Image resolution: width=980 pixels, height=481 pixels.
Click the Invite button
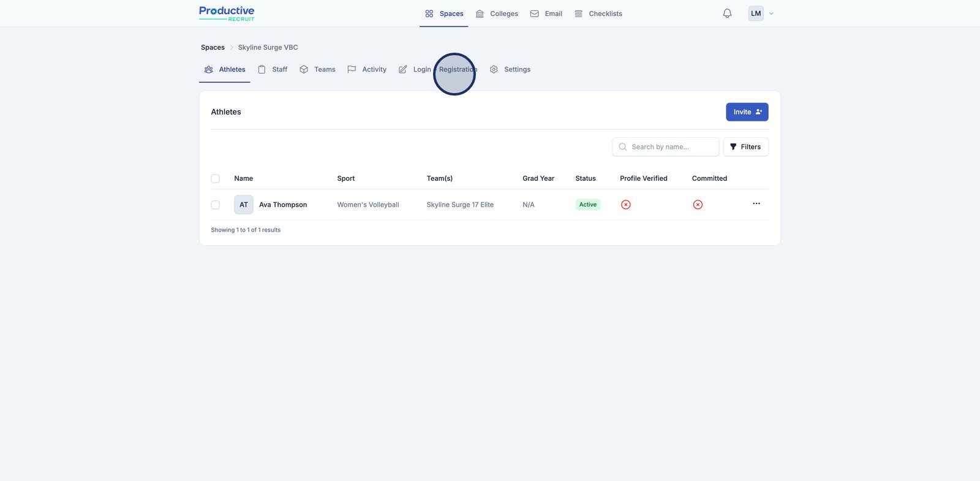click(x=747, y=112)
